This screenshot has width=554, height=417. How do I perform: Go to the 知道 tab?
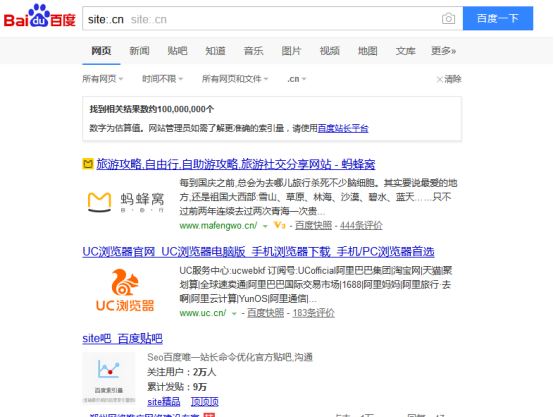tap(216, 51)
